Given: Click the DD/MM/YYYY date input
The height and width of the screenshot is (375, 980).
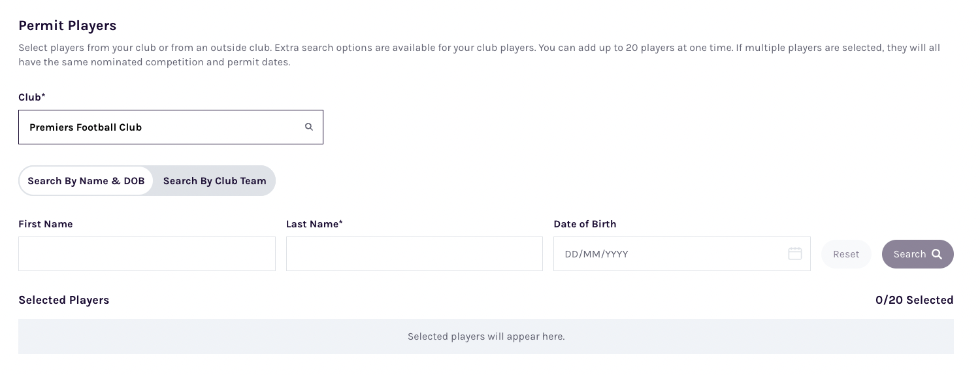Looking at the screenshot, I should 666,254.
